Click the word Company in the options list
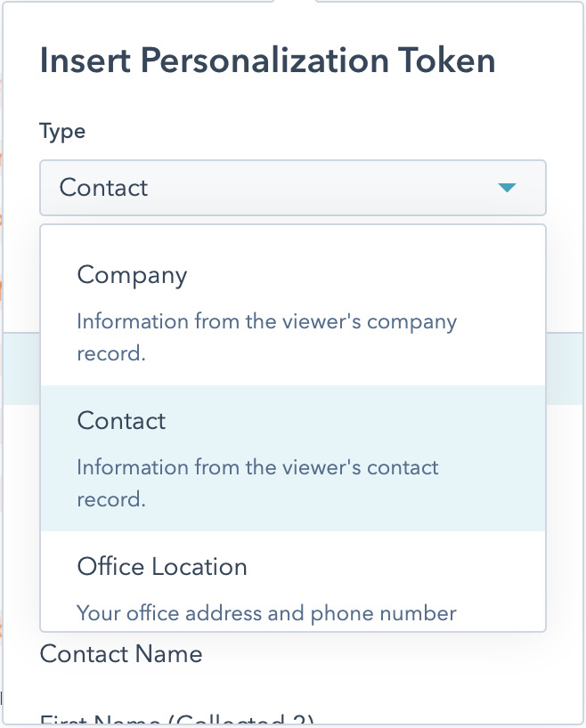586x728 pixels. 132,275
